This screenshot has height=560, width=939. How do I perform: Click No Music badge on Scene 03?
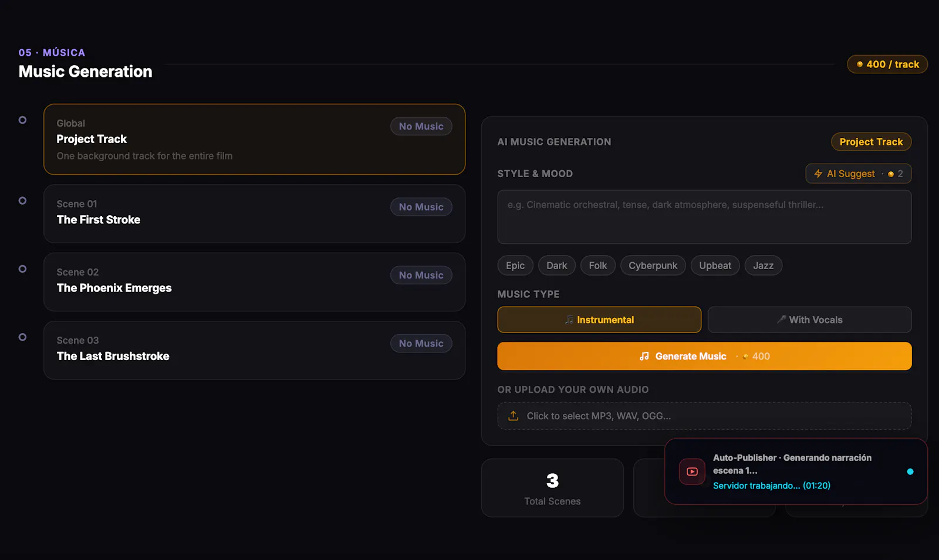coord(421,344)
